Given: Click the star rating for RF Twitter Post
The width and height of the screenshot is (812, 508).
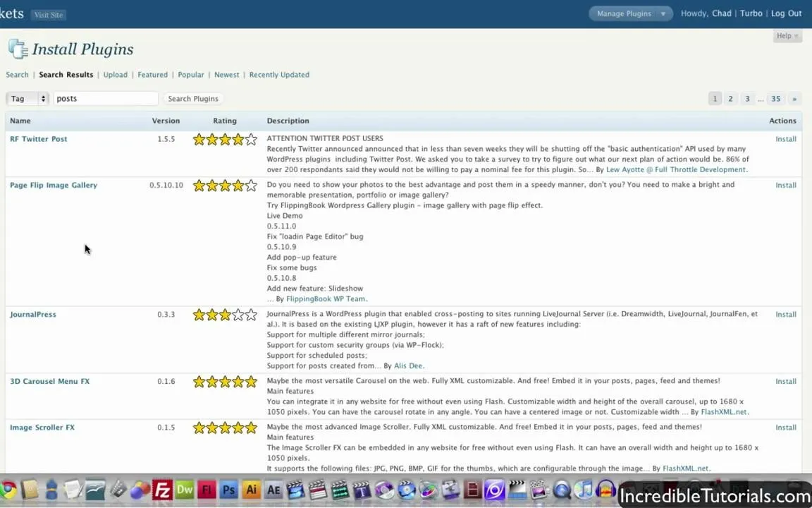Looking at the screenshot, I should tap(225, 139).
